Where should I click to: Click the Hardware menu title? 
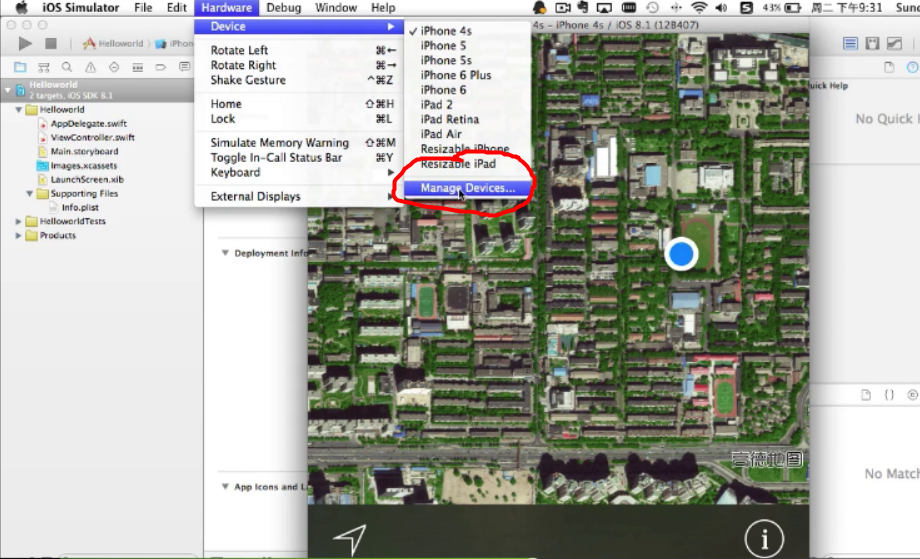click(226, 8)
